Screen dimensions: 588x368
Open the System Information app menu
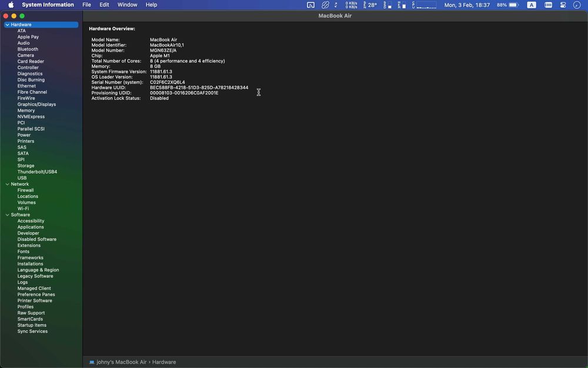(x=48, y=5)
